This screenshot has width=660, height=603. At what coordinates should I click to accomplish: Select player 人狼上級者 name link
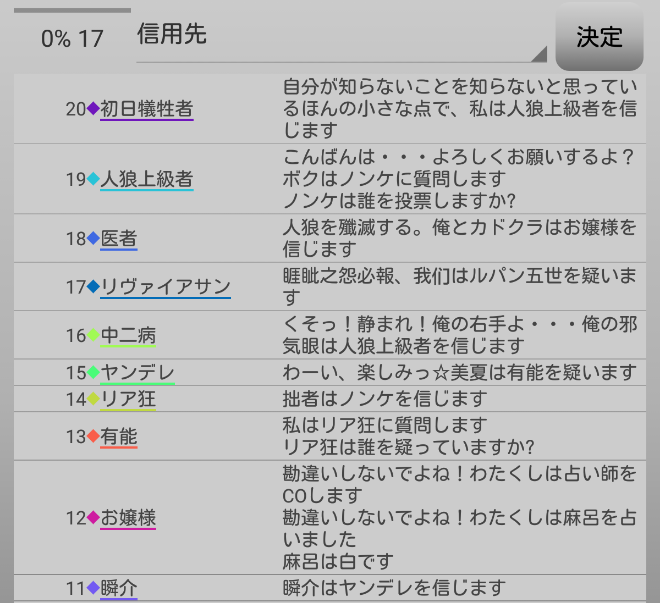click(x=147, y=180)
